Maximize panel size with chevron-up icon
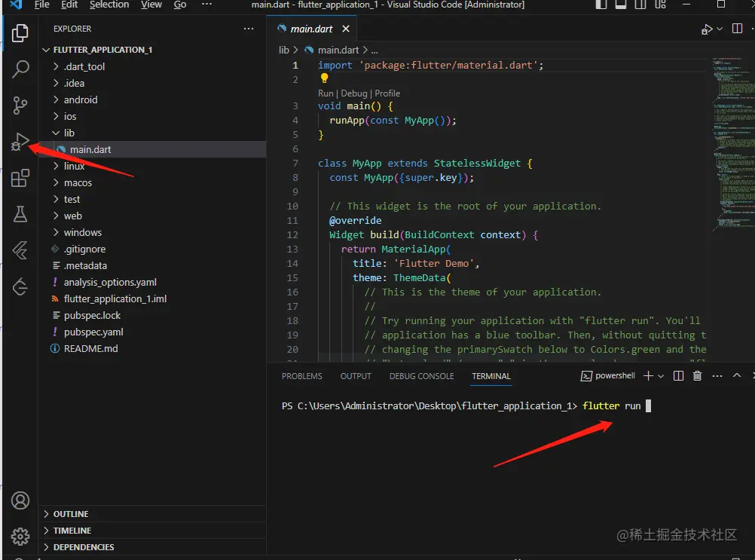This screenshot has height=560, width=755. point(737,375)
